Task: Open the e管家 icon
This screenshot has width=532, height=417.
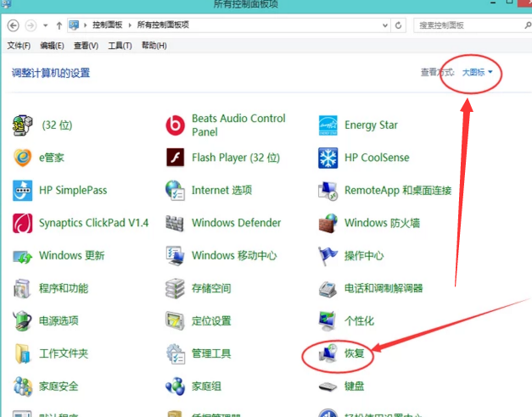Action: [22, 158]
